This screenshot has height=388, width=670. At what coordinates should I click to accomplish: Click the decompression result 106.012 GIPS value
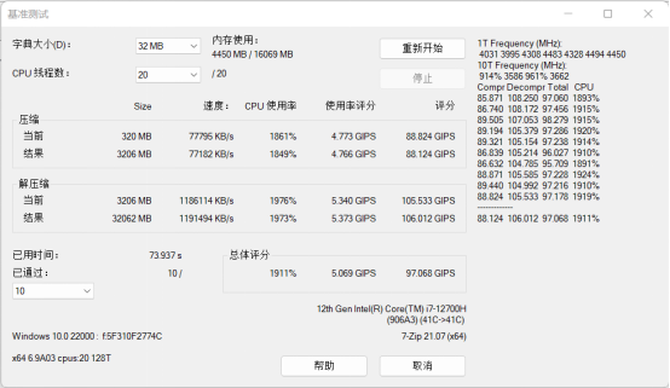pos(428,218)
